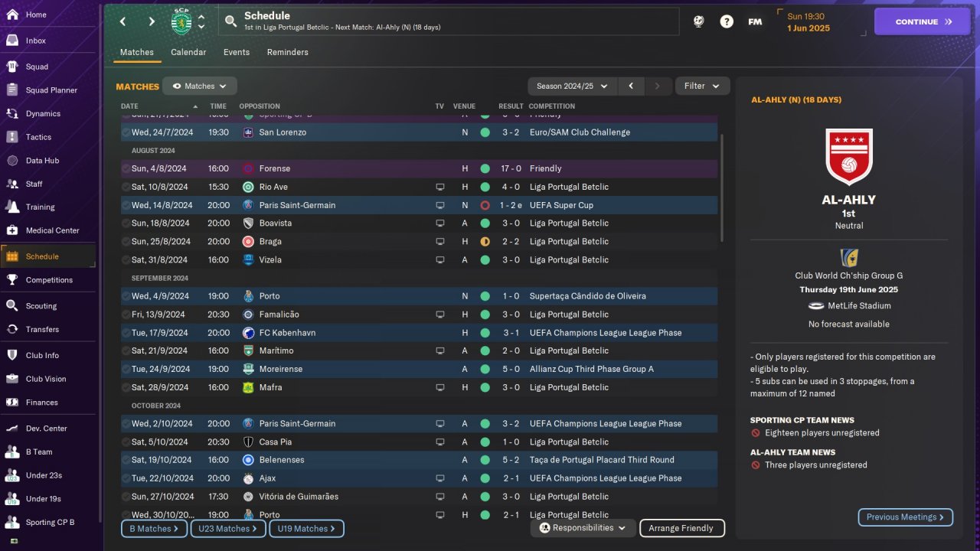Open the U23 Matches button
Viewport: 980px width, 551px height.
227,529
